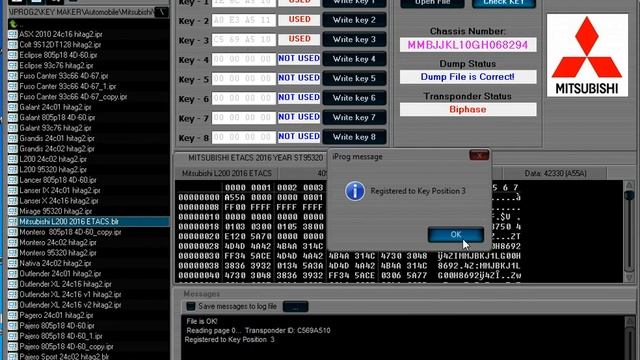Click the file icon of Lanser IX 24c01 hitag2.ipr
Screen dimensions: 640x360
(13, 191)
